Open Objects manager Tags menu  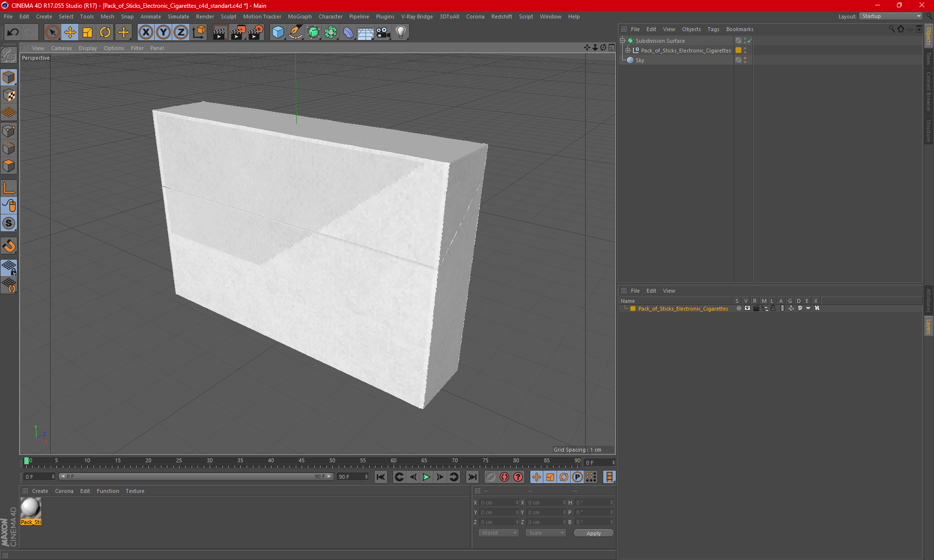713,29
